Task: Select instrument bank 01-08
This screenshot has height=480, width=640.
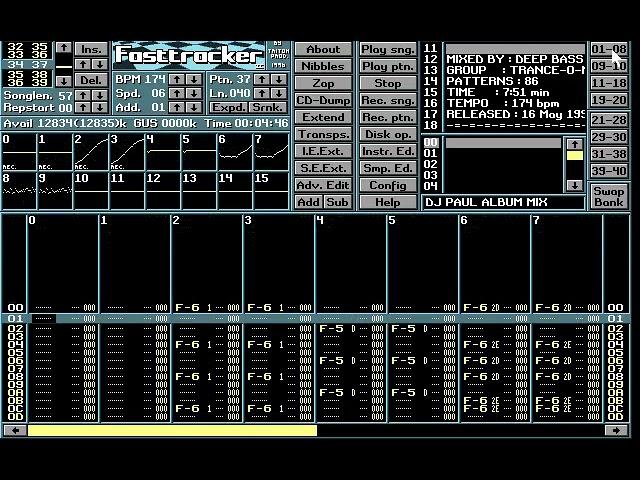Action: pyautogui.click(x=609, y=49)
